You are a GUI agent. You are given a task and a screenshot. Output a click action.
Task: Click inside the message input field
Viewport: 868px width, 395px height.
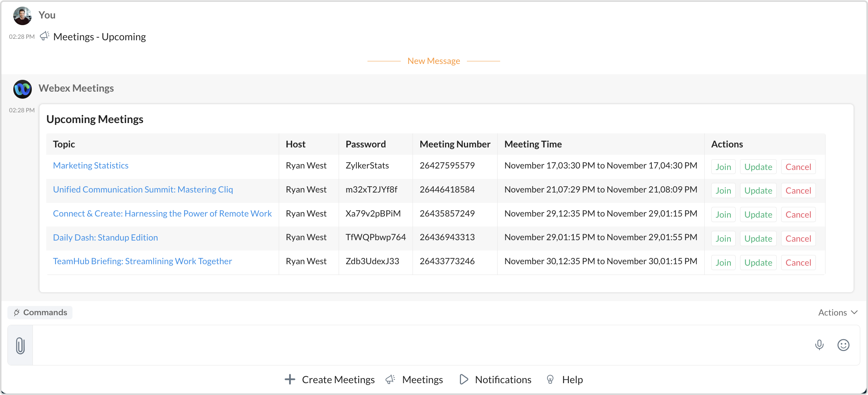click(x=421, y=345)
